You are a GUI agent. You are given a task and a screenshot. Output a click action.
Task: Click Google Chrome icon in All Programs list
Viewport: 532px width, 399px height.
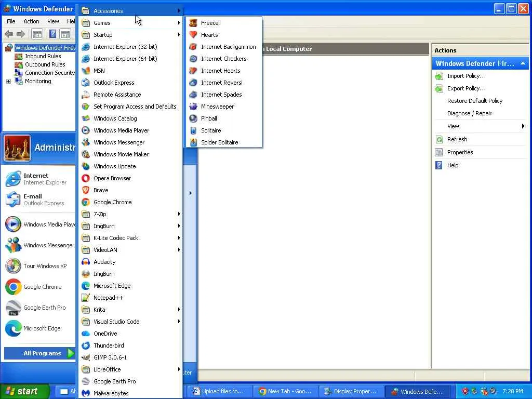[x=86, y=202]
